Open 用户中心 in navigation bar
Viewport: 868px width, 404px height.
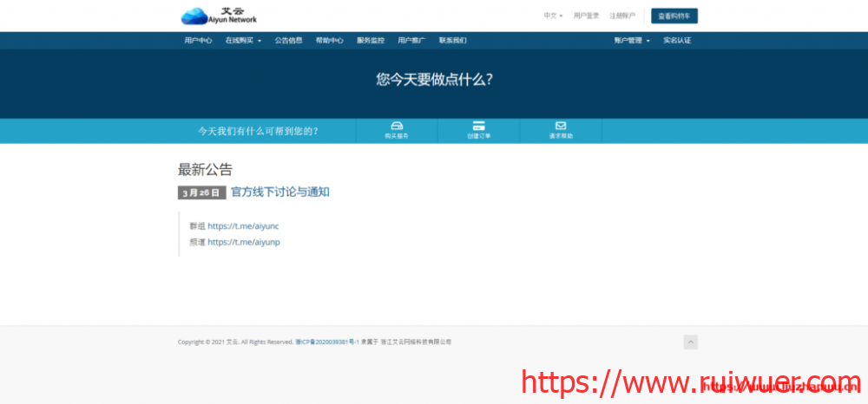tap(198, 41)
